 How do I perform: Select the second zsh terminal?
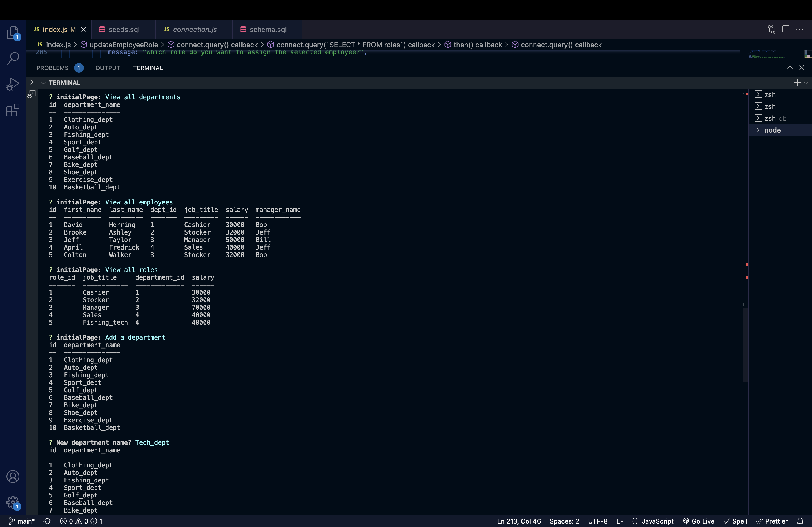780,106
